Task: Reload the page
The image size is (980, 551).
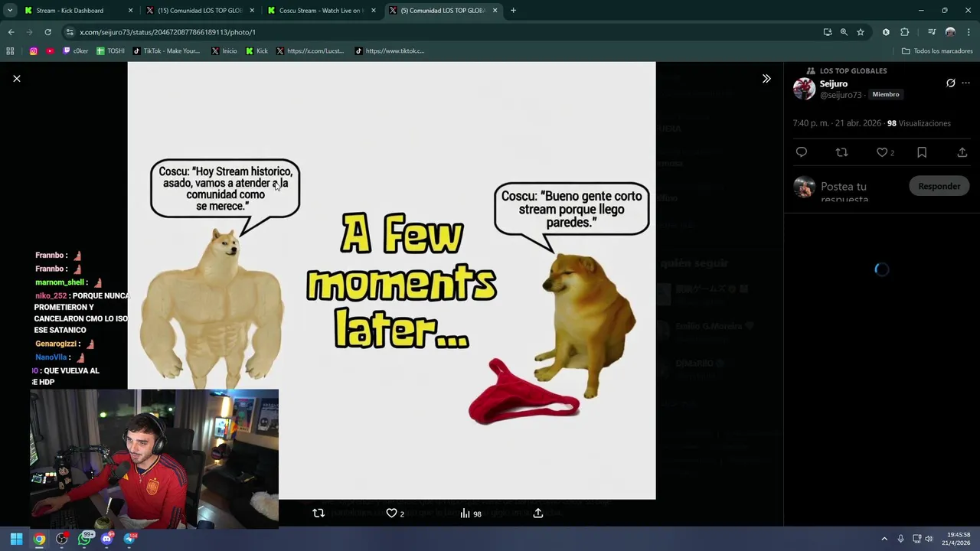Action: [47, 32]
